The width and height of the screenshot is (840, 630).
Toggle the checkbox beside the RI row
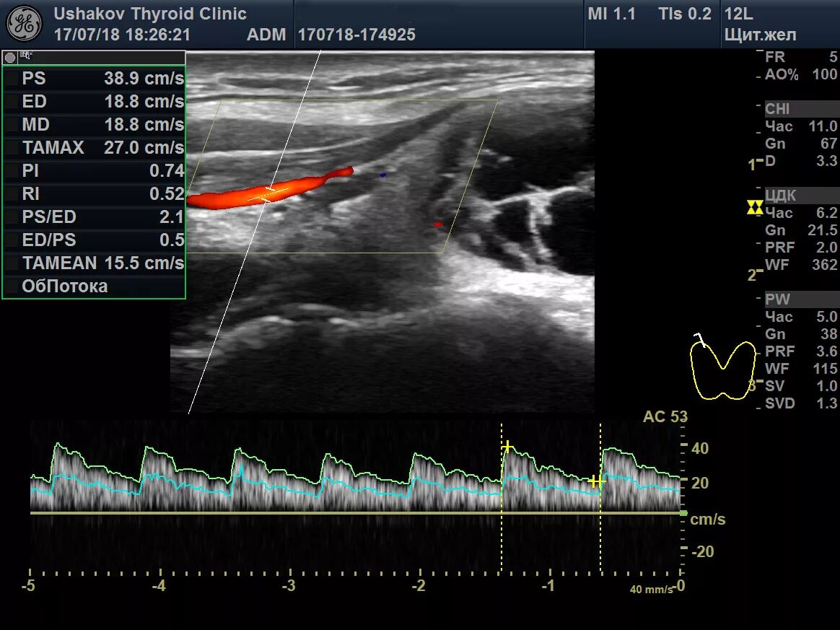pos(12,194)
